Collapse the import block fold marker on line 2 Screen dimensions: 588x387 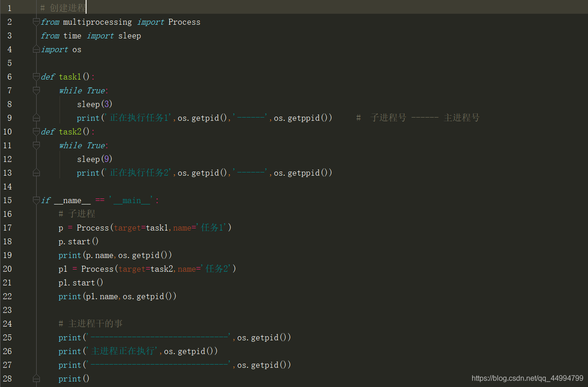[37, 22]
